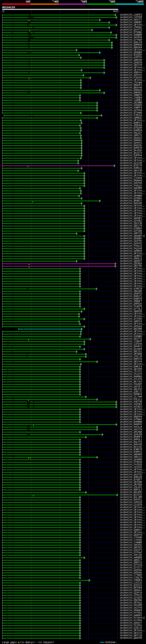Click the purple alignment bar for Q5CY50
Viewport: 146px width, 644px height.
tap(59, 266)
